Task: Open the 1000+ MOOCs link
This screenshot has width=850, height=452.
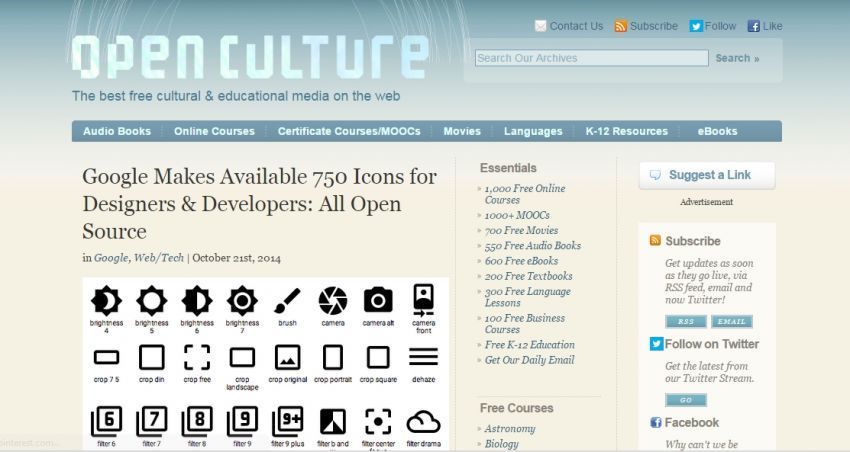Action: (x=517, y=215)
